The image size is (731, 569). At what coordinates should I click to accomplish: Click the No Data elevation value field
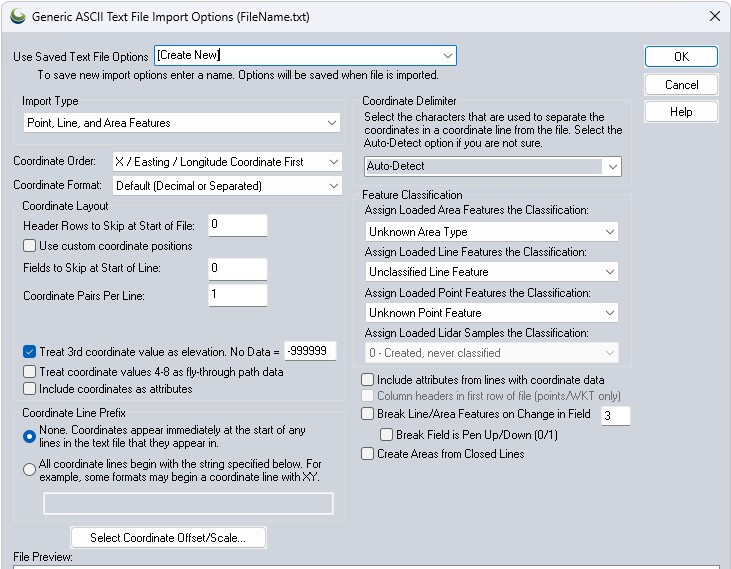click(310, 351)
